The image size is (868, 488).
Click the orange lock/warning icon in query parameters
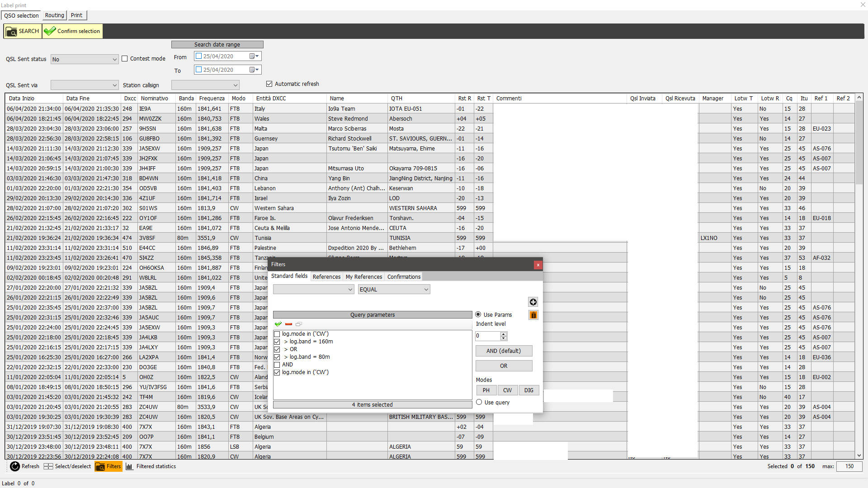[x=533, y=314]
